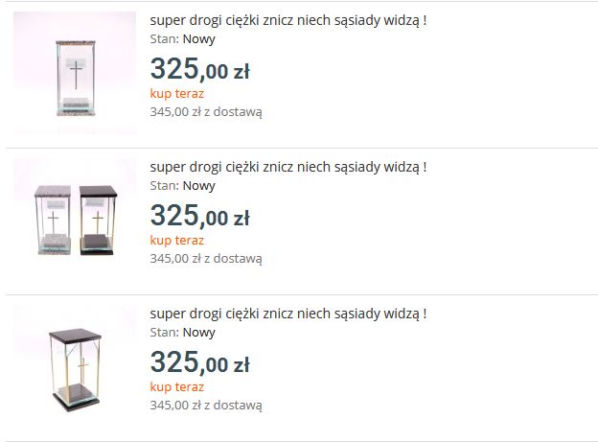This screenshot has height=442, width=598.
Task: Click '345,00 zł z dostawą' in the third listing
Action: point(206,405)
